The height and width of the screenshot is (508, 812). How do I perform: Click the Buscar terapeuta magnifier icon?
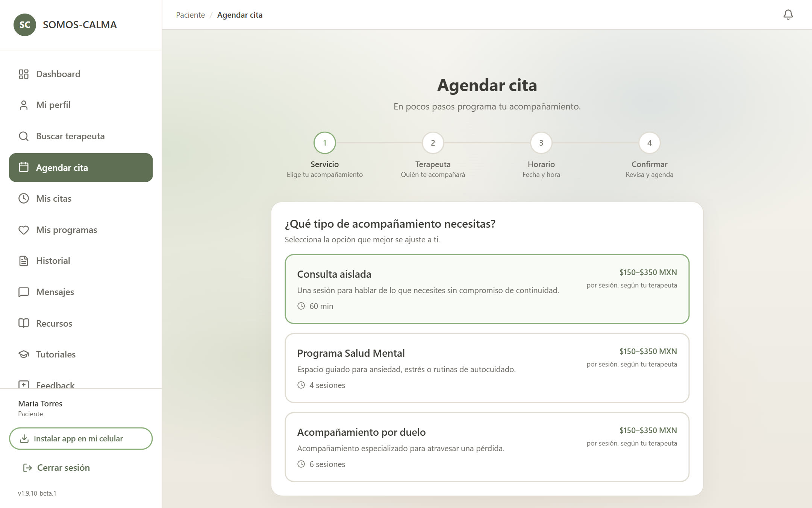pyautogui.click(x=24, y=136)
